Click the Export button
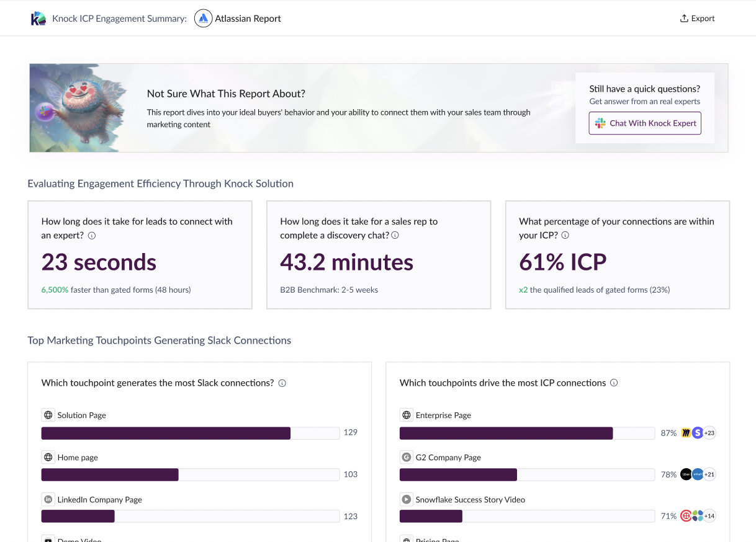Screen dimensions: 756x542 coord(697,19)
